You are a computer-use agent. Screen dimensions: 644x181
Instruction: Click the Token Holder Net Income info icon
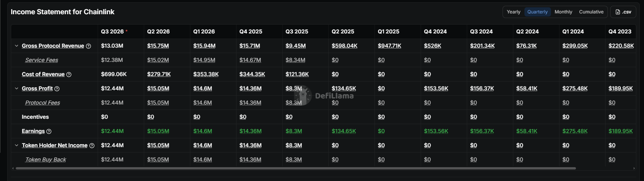(92, 146)
